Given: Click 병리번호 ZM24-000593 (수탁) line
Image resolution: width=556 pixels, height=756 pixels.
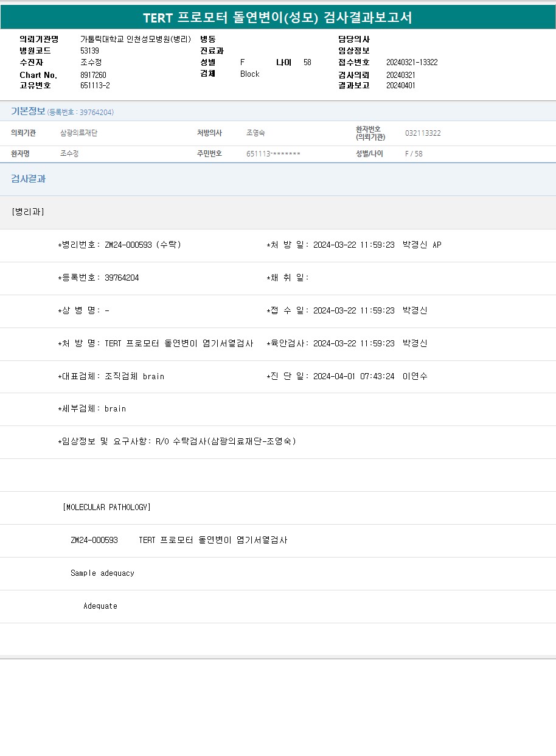Looking at the screenshot, I should (119, 245).
